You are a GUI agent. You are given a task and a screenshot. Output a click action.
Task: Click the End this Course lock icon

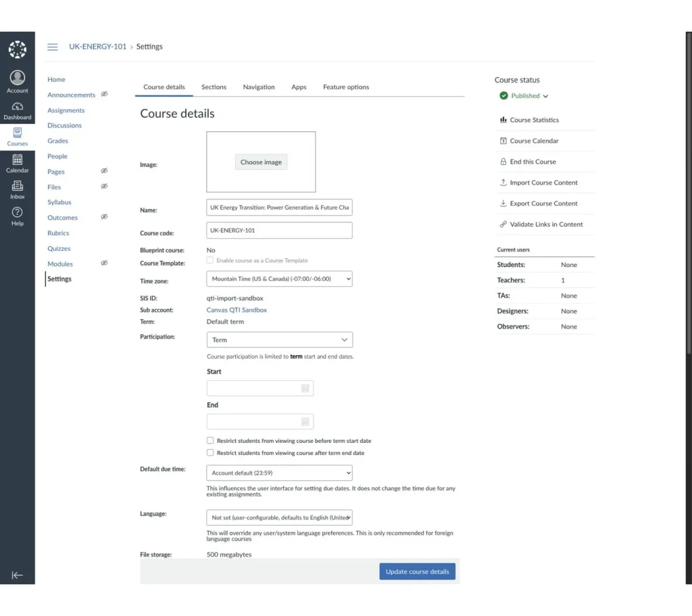pyautogui.click(x=503, y=162)
